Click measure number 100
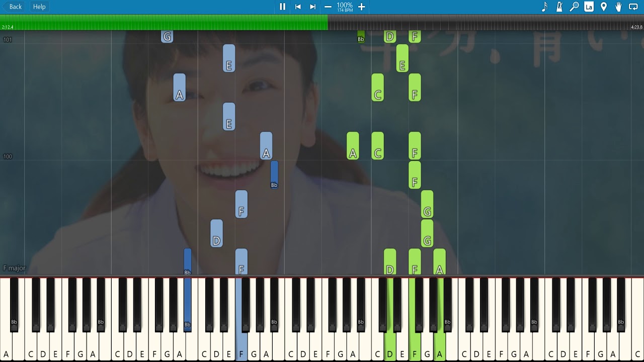The width and height of the screenshot is (644, 362). tap(8, 156)
